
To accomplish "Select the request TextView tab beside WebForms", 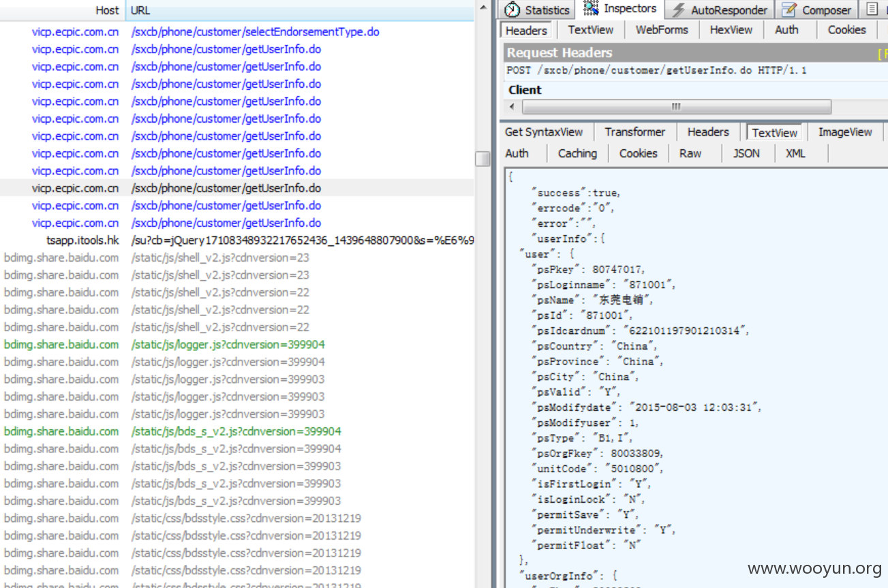I will 591,30.
